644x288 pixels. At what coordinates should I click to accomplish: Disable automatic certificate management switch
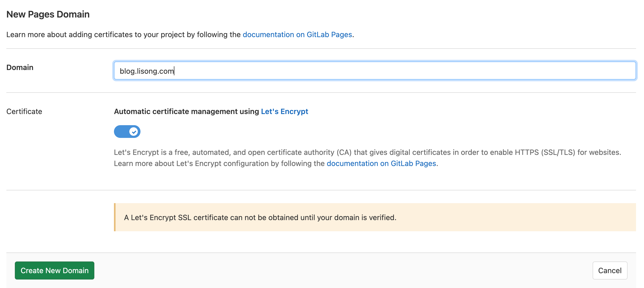click(127, 132)
